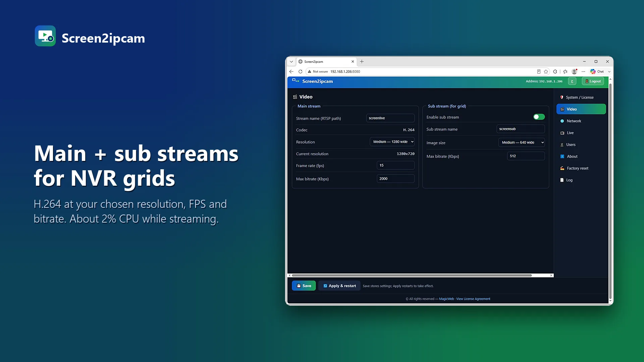Image resolution: width=644 pixels, height=362 pixels.
Task: Open the reader view icon in address bar
Action: click(539, 71)
